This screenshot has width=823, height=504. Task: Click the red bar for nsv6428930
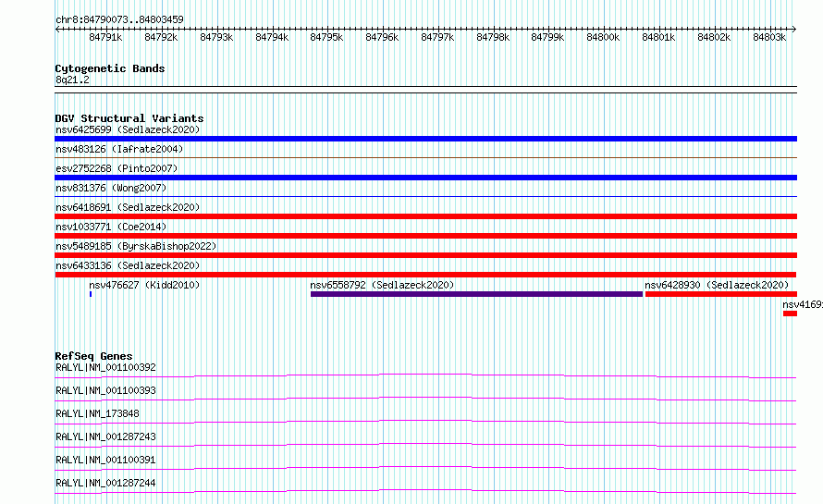721,294
